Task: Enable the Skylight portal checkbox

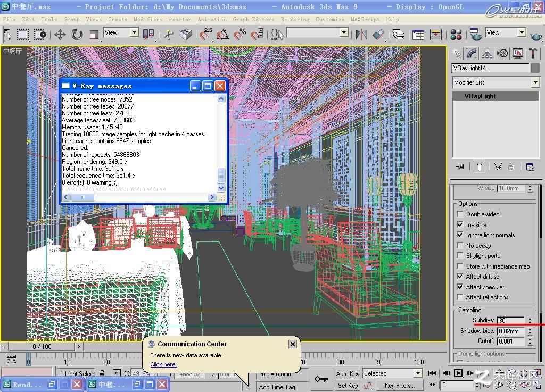Action: 460,255
